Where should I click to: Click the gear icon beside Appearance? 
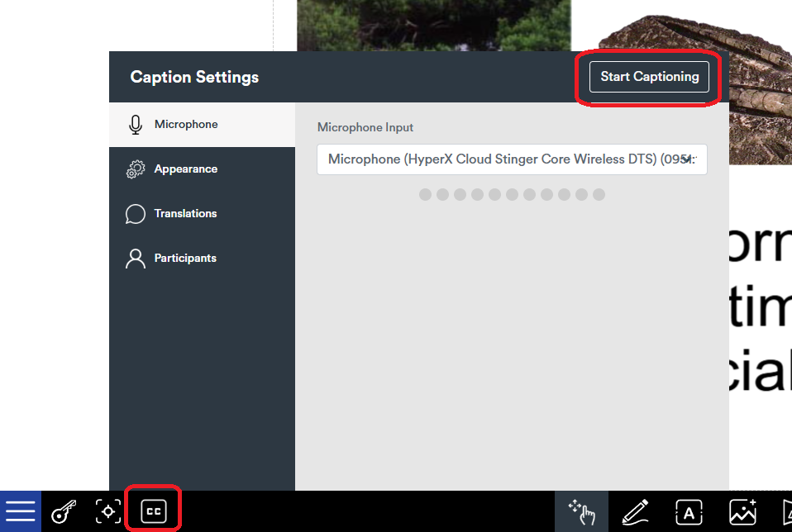pos(135,169)
